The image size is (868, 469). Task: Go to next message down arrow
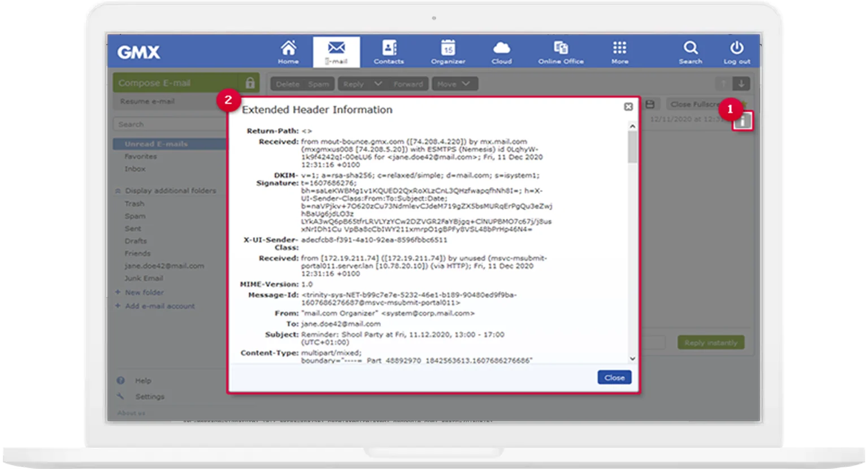coord(741,84)
